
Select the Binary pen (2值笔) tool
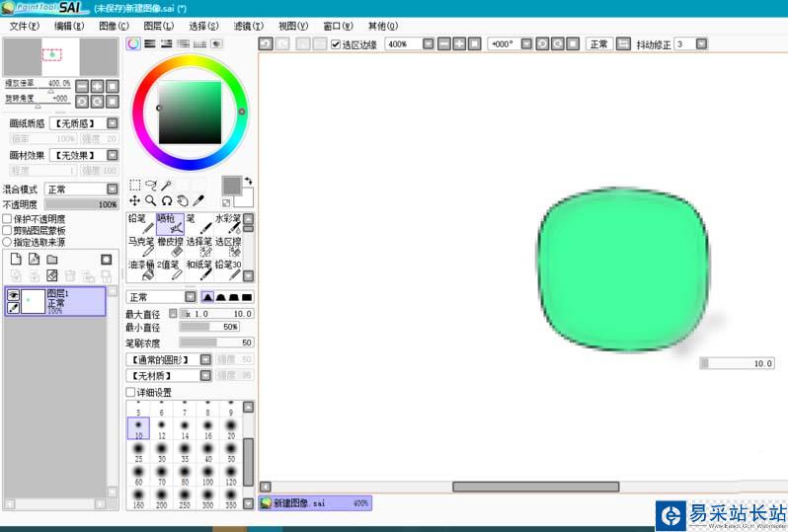pos(170,269)
